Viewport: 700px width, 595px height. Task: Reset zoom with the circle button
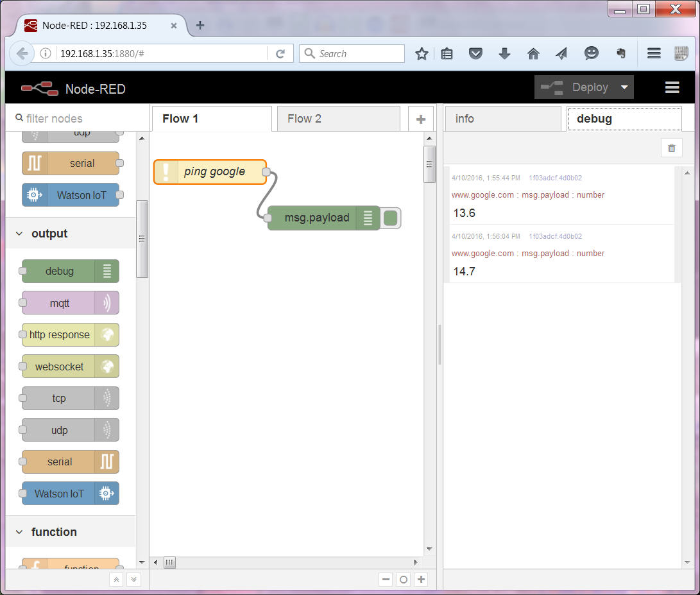(404, 580)
